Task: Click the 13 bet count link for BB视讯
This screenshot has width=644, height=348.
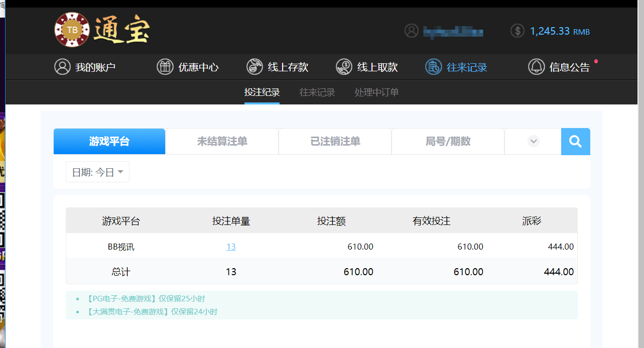Action: click(x=230, y=247)
